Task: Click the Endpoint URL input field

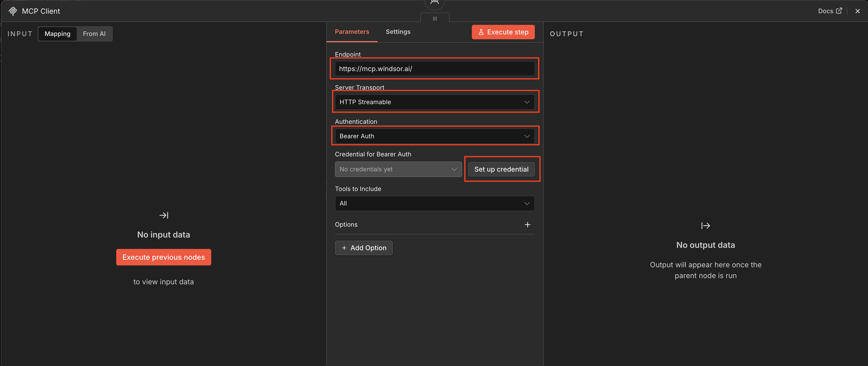Action: pos(434,68)
